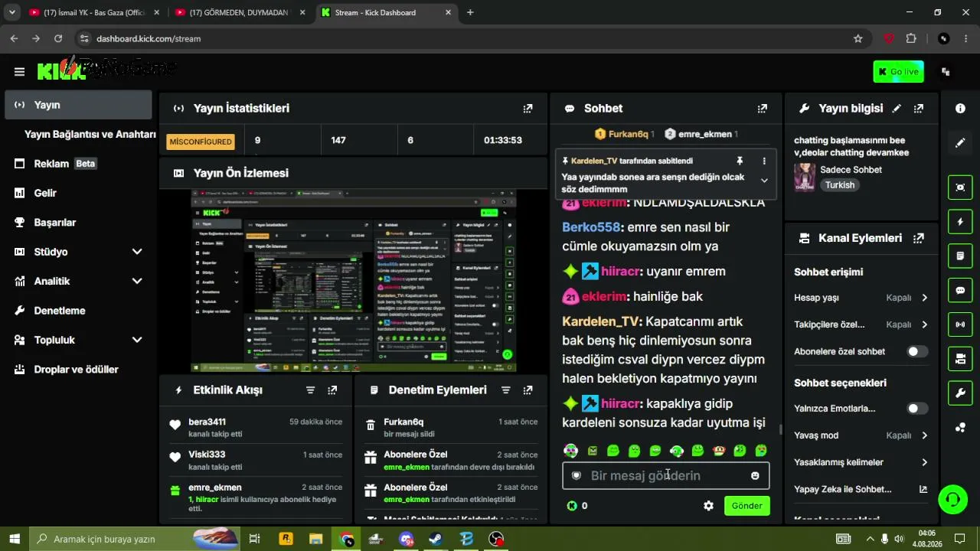Screen dimensions: 980x551
Task: Toggle the lightning activity feed rail icon
Action: [x=960, y=222]
